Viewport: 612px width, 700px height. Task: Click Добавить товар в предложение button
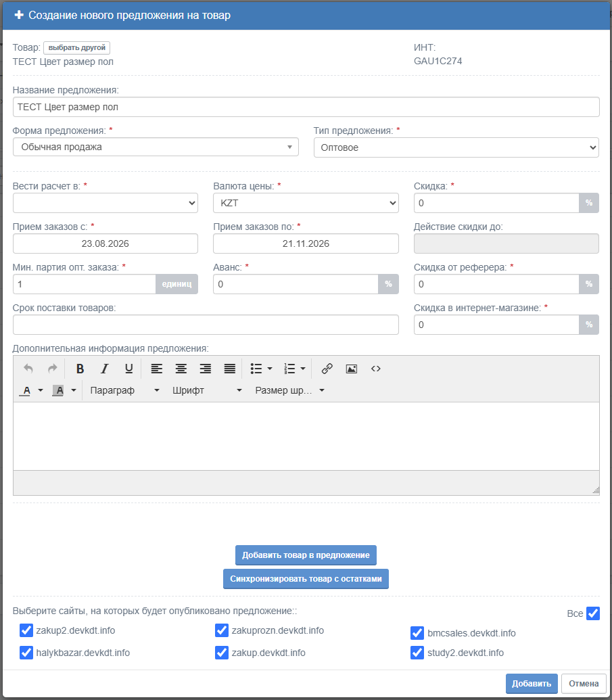[306, 555]
